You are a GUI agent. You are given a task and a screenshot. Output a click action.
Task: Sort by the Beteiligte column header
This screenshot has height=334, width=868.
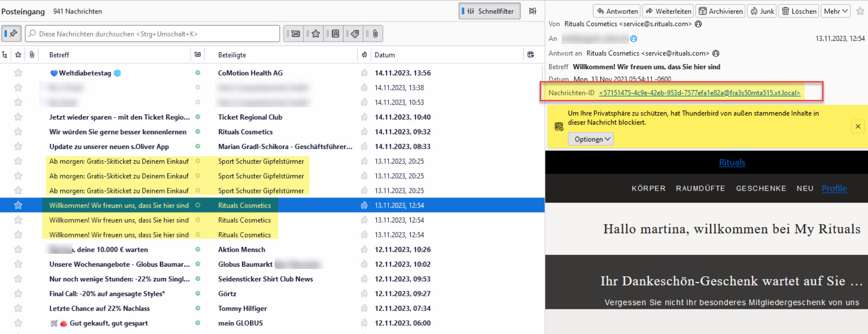pyautogui.click(x=232, y=55)
